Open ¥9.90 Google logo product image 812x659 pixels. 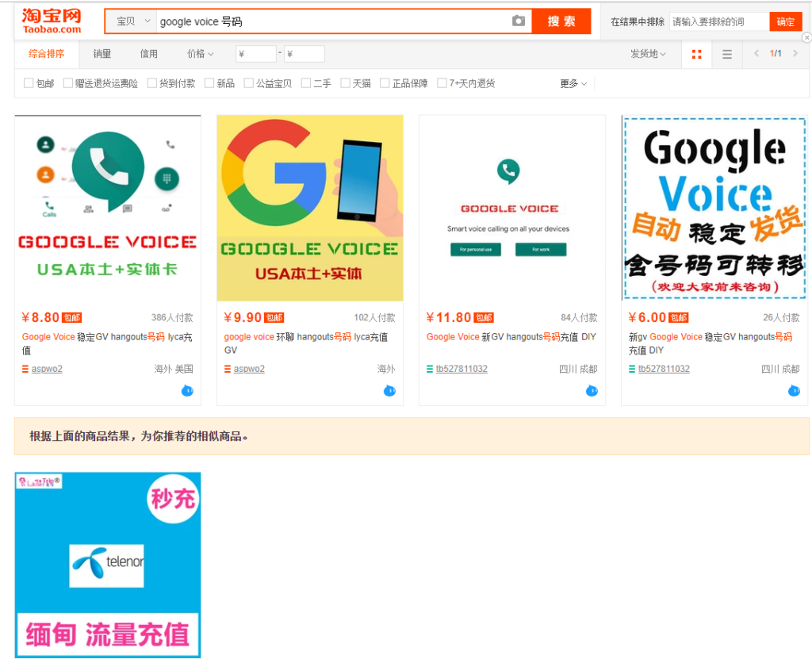(x=310, y=209)
